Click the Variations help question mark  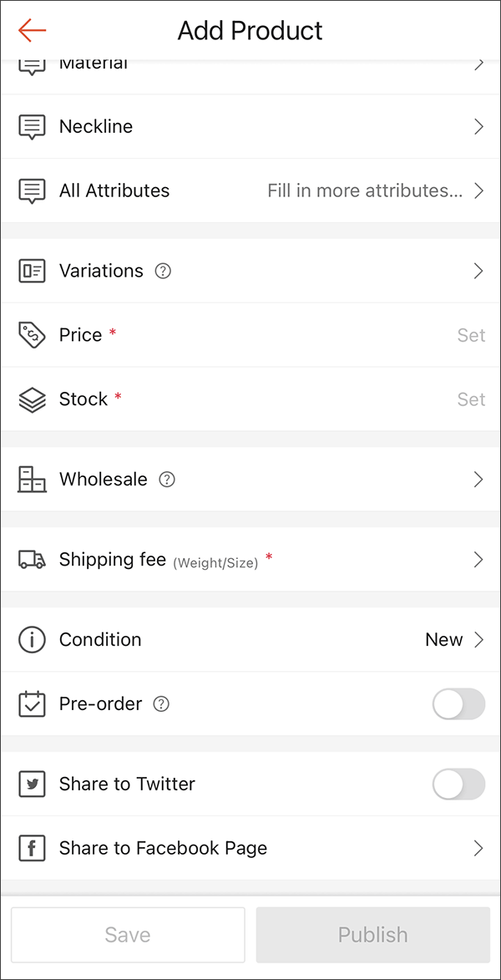click(163, 271)
